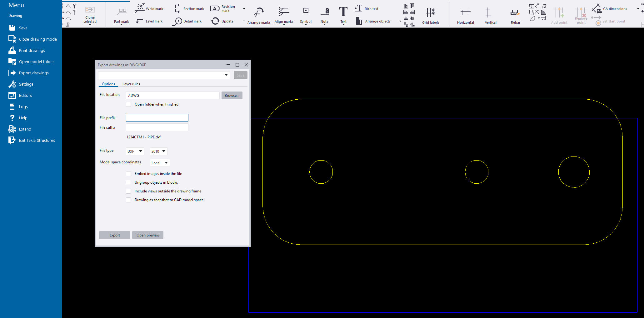Switch to the Layer rules tab
Image resolution: width=644 pixels, height=318 pixels.
tap(131, 84)
